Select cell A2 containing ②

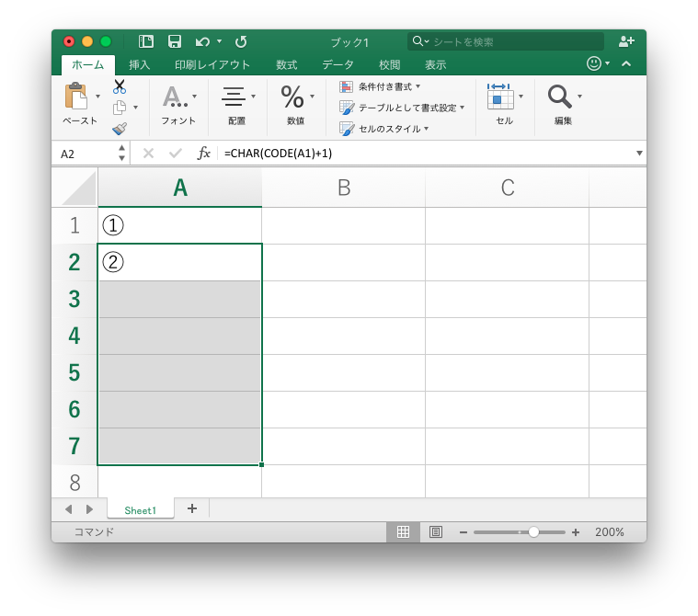180,262
